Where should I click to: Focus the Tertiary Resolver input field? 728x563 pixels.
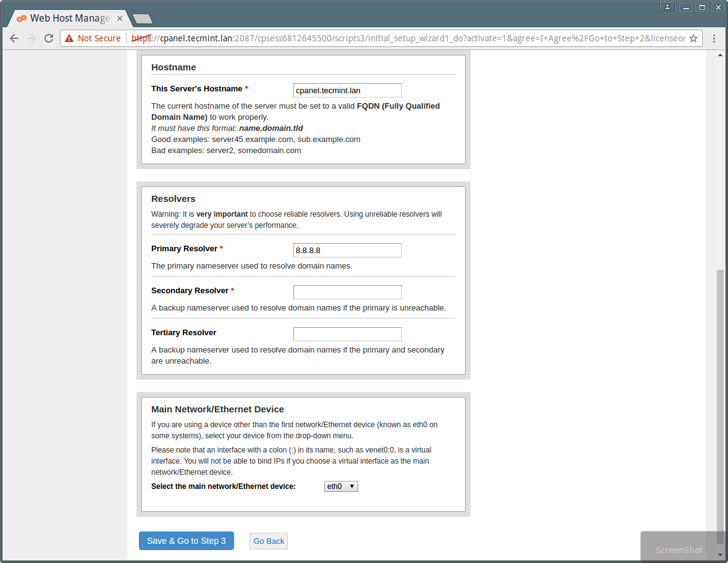[347, 334]
